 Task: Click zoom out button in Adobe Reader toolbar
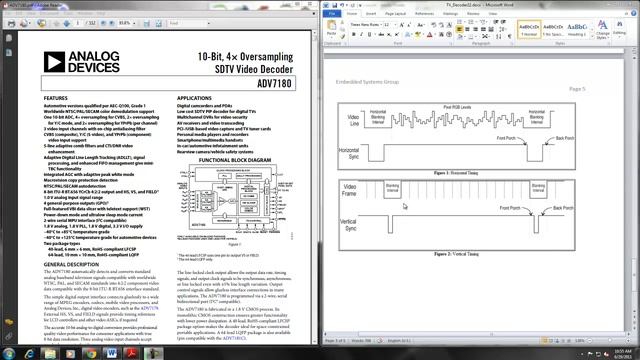(x=103, y=23)
